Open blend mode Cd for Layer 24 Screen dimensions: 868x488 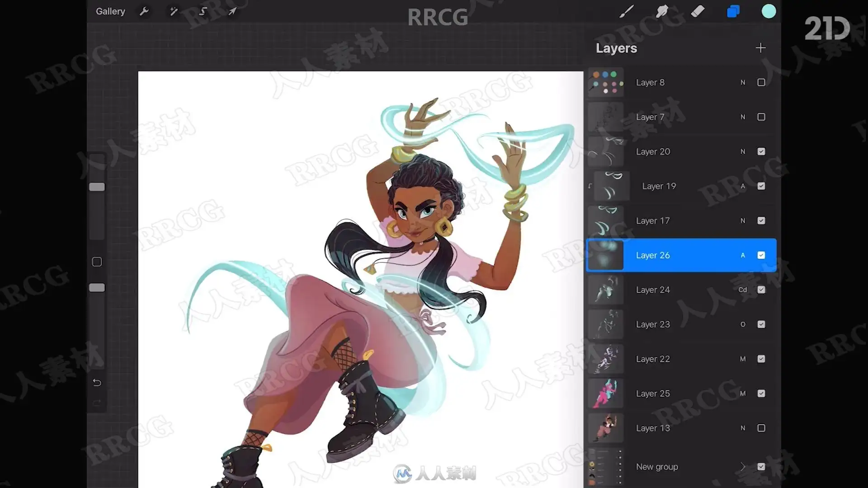743,290
